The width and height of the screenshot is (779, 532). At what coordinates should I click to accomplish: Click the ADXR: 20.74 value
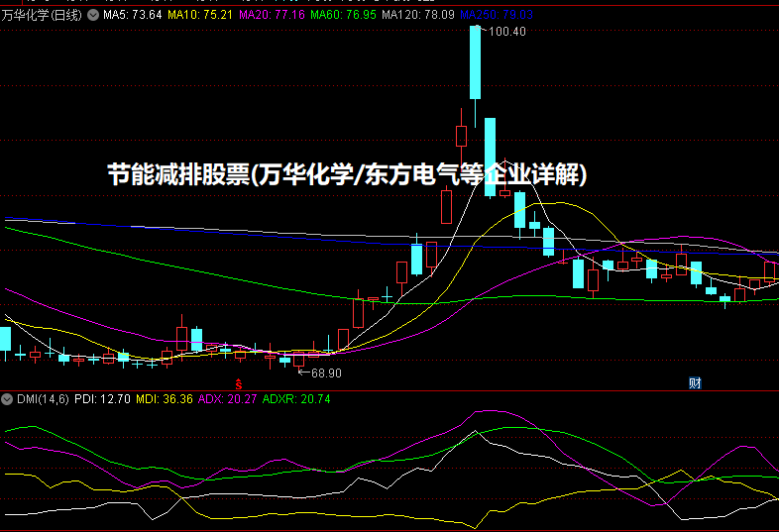pos(296,399)
